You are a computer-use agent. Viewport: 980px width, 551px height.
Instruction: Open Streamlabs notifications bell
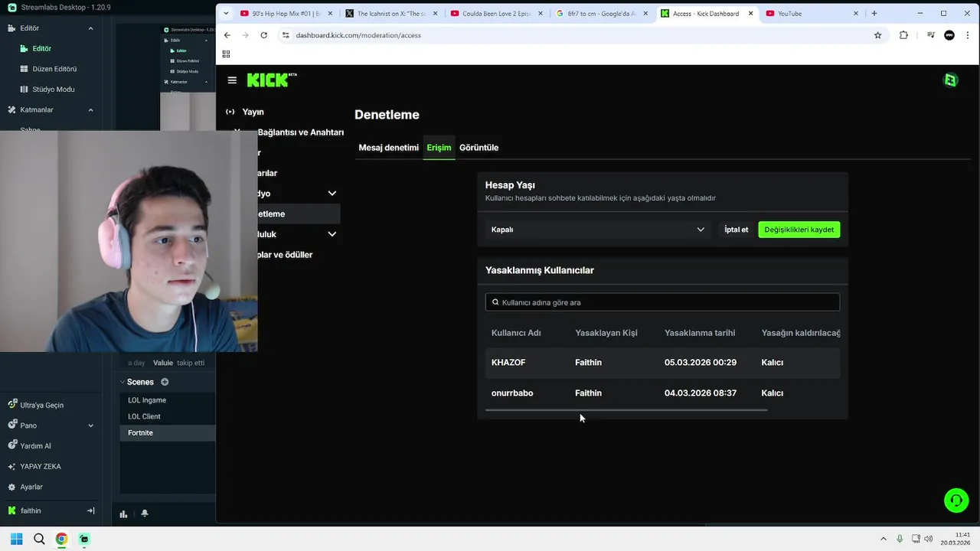(x=145, y=514)
